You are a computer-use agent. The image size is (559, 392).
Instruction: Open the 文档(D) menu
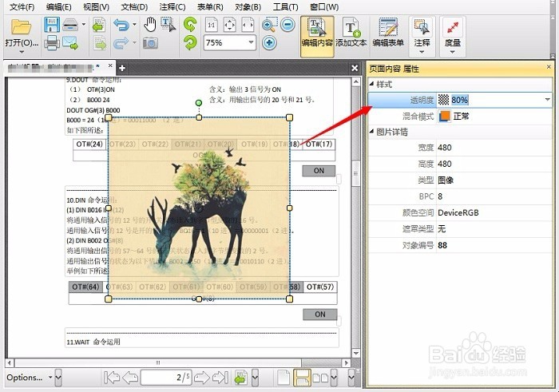(x=134, y=6)
